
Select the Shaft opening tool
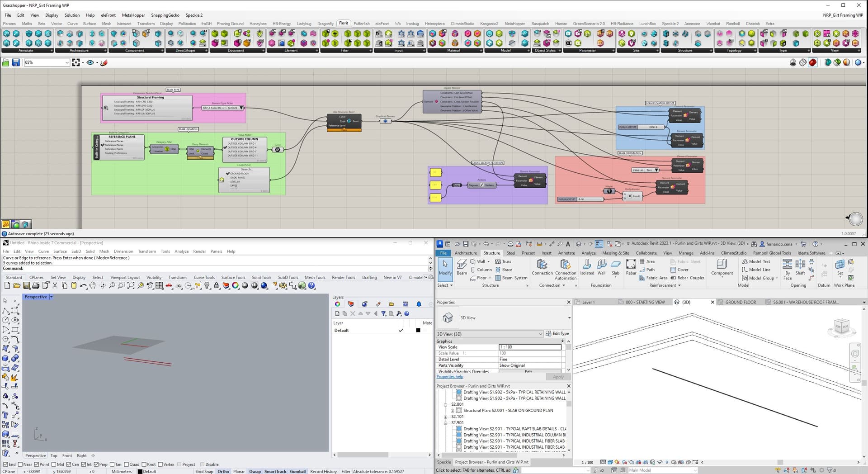point(800,267)
